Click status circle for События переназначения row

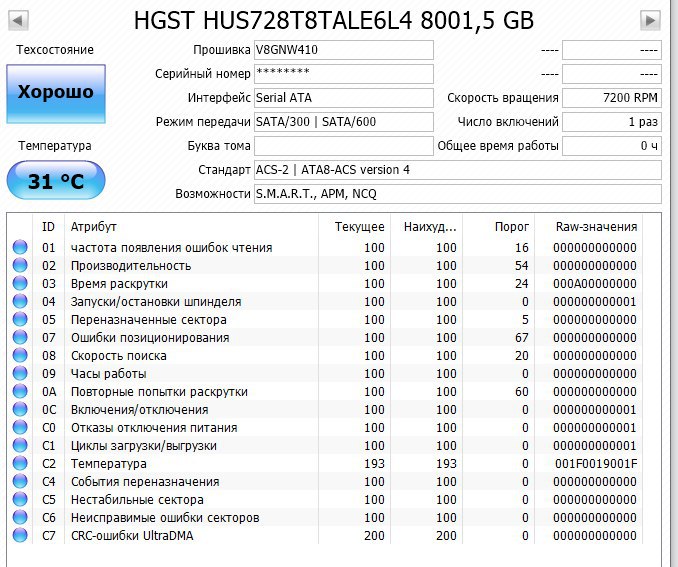[20, 481]
